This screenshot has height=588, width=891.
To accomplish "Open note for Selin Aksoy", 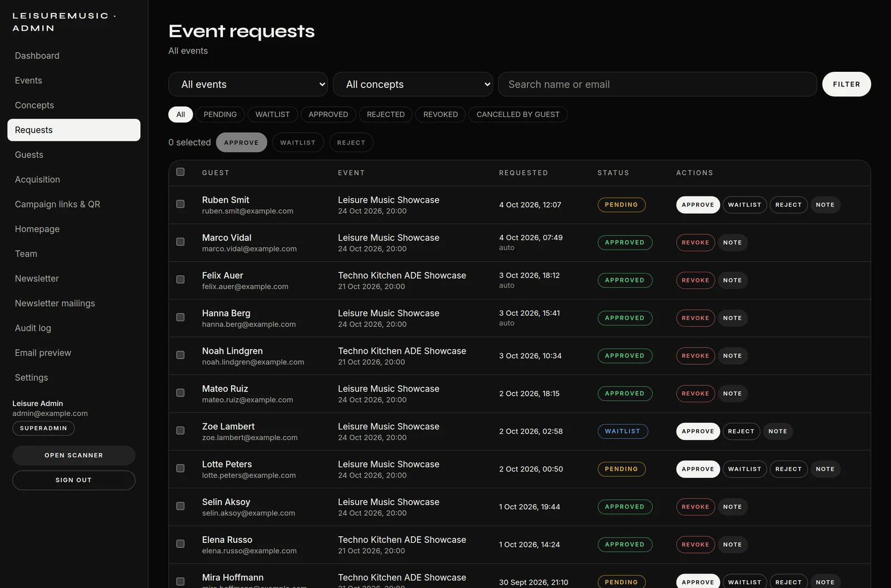I will pos(732,507).
